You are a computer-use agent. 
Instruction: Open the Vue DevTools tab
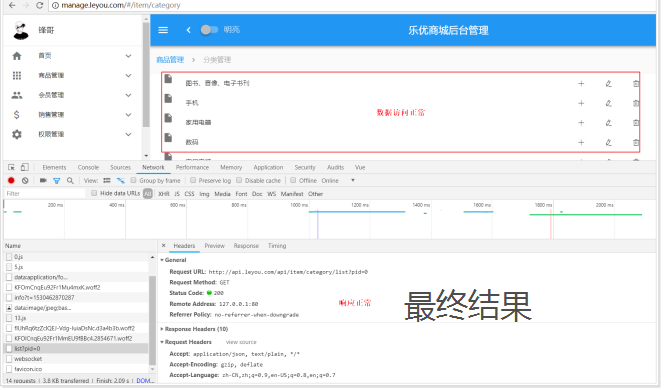360,167
